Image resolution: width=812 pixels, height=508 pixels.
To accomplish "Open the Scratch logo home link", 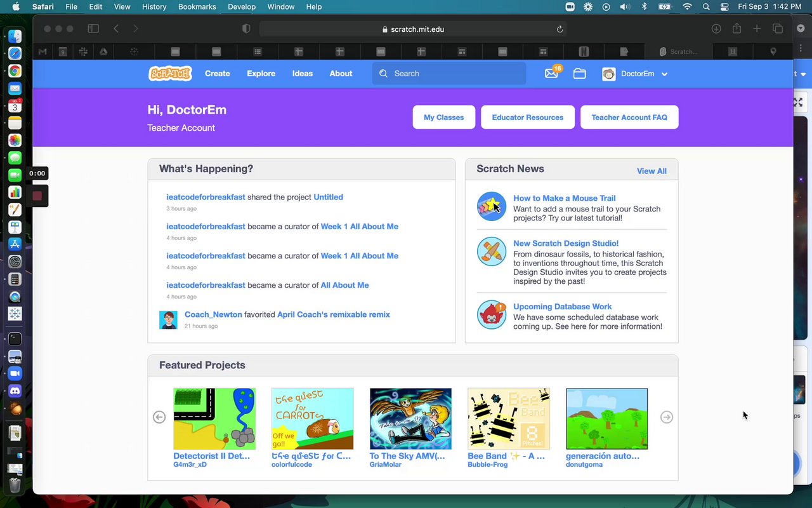I will click(x=170, y=74).
